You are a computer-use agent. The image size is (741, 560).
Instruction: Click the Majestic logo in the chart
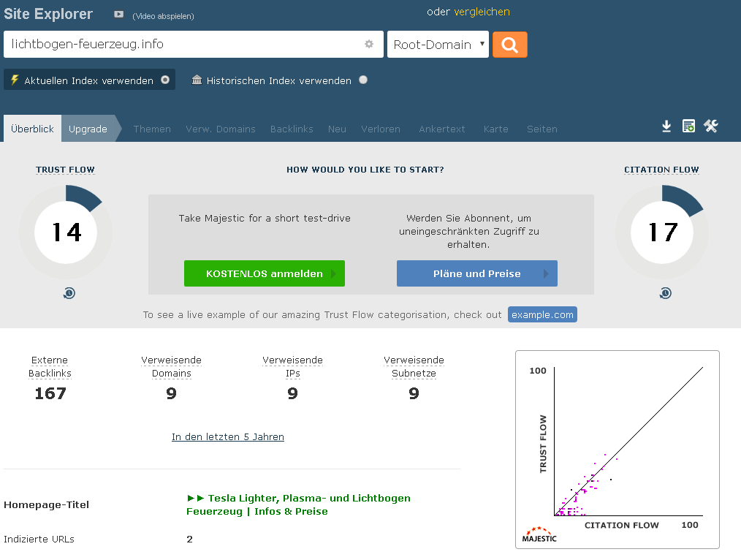pyautogui.click(x=539, y=534)
